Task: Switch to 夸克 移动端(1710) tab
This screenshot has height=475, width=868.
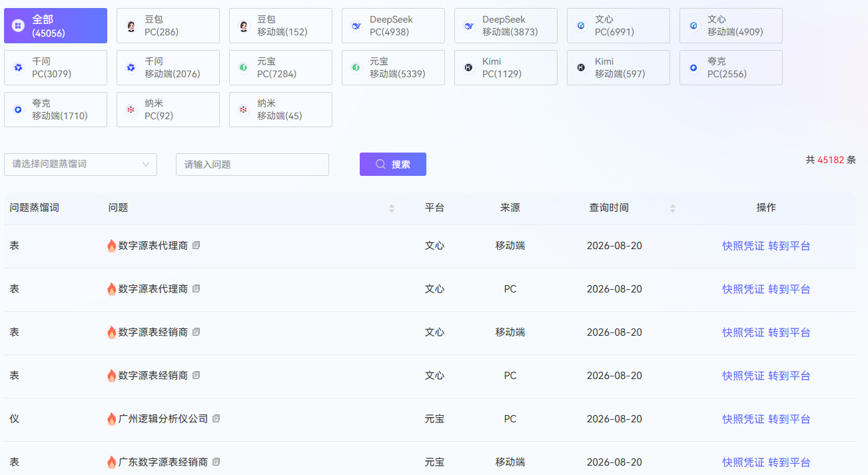Action: 55,109
